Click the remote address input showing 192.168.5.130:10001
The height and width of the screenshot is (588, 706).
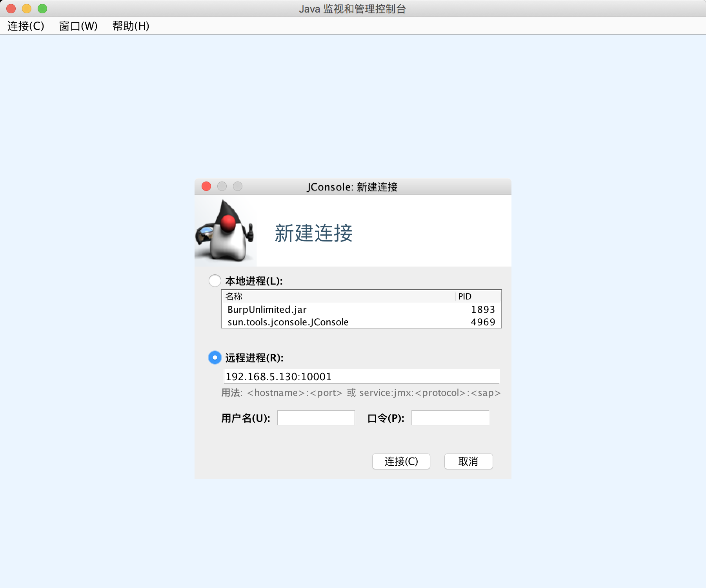click(x=361, y=376)
